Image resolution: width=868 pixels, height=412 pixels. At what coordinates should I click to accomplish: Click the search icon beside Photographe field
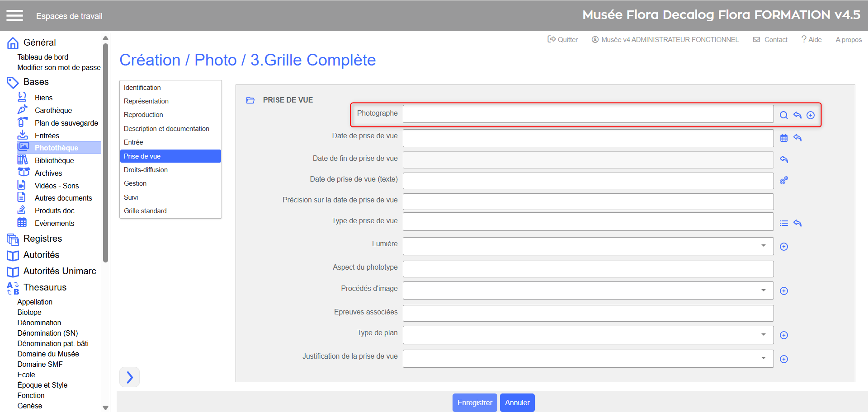783,115
